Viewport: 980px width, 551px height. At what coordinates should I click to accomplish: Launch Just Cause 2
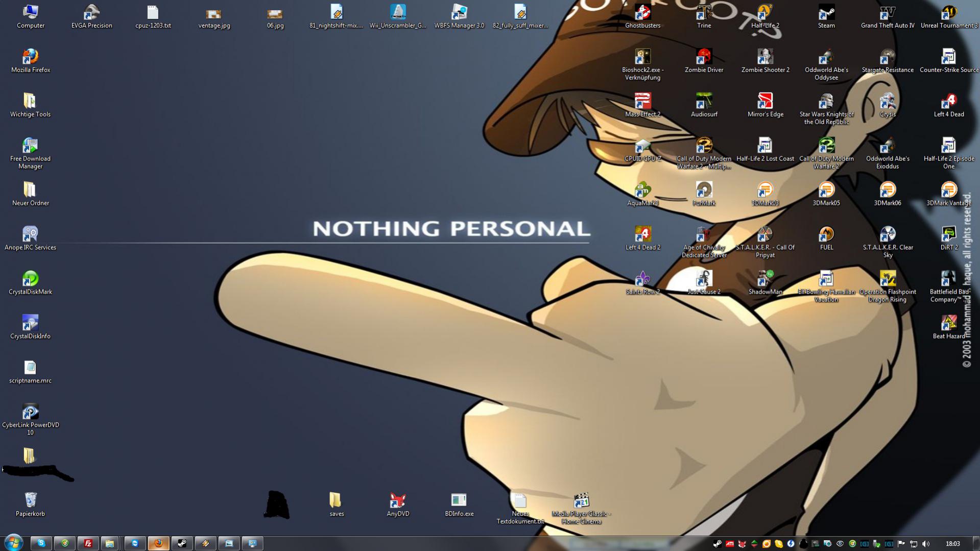[704, 282]
